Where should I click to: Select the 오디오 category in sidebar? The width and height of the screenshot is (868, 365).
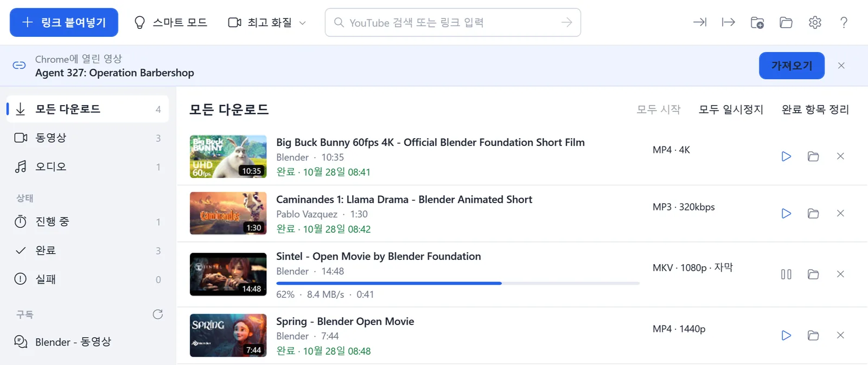88,167
